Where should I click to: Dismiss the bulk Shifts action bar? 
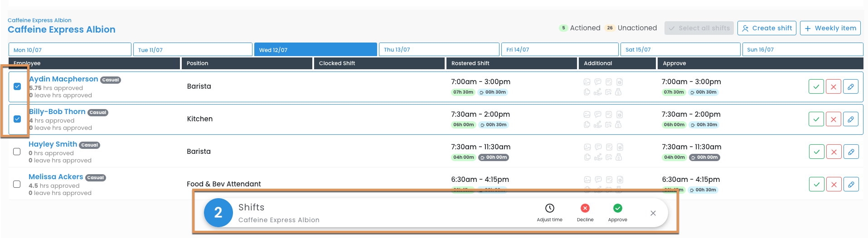(x=653, y=213)
